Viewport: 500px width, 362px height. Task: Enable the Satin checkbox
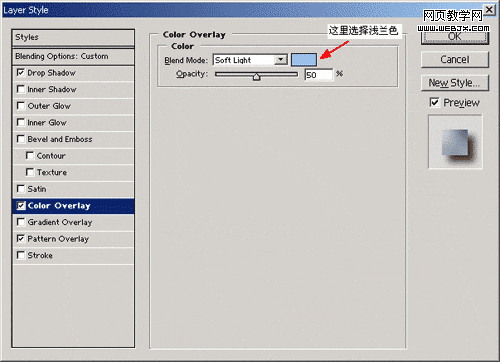[x=21, y=189]
